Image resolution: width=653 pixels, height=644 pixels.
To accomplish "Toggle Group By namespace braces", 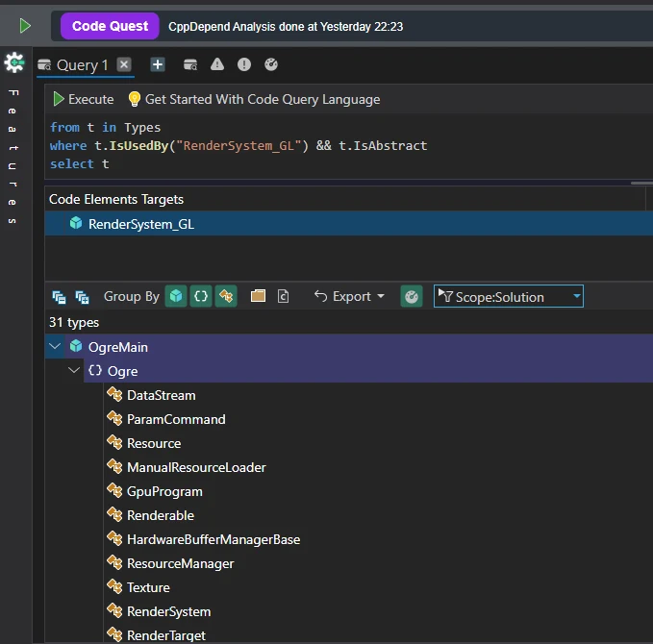I will point(201,296).
